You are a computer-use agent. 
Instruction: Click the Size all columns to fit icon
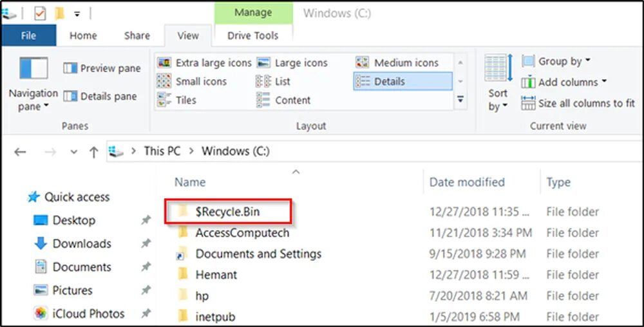click(528, 103)
